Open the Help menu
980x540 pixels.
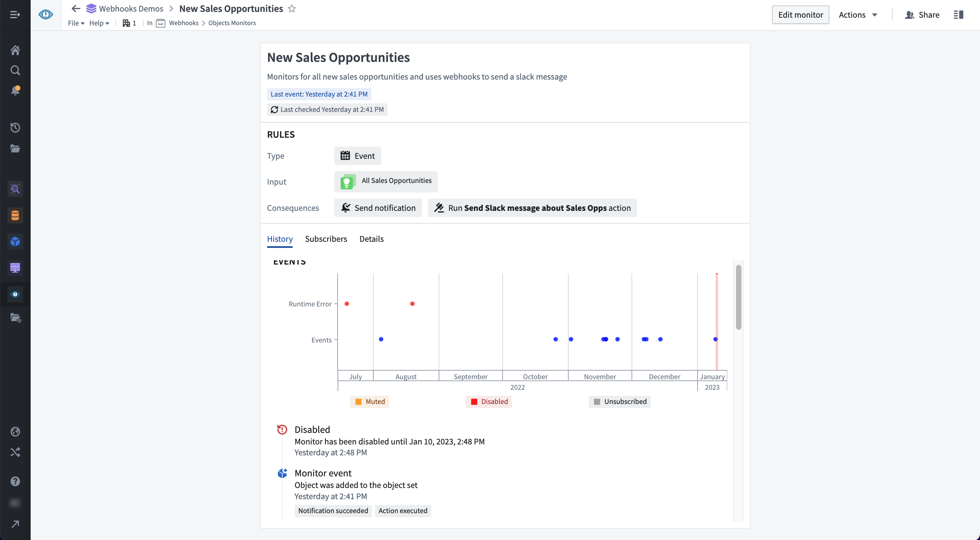click(x=99, y=23)
